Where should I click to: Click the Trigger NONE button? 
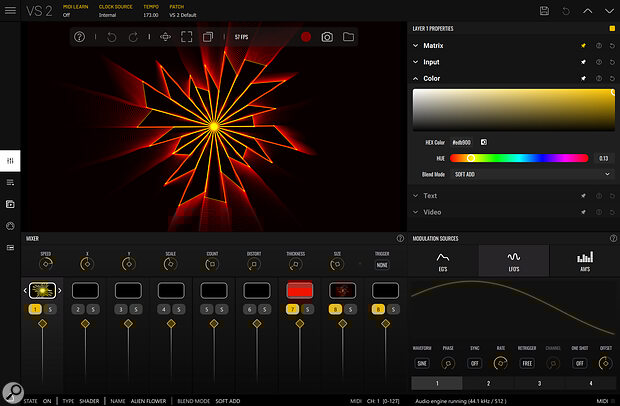coord(382,265)
